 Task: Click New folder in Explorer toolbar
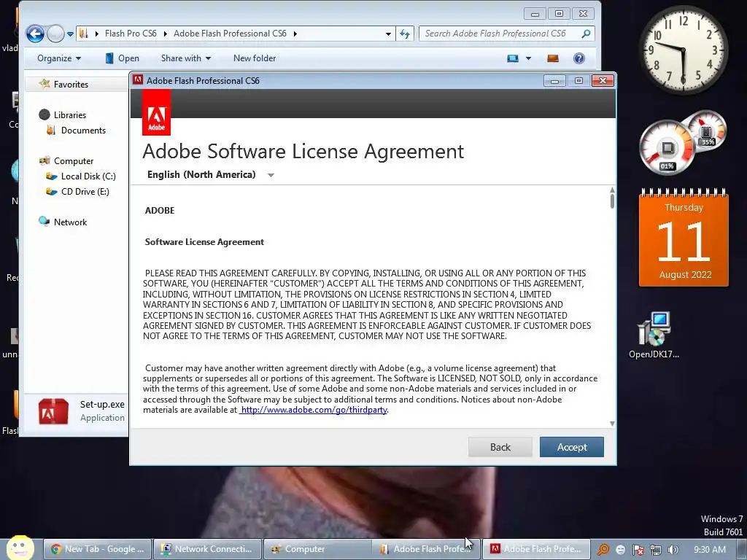point(255,58)
